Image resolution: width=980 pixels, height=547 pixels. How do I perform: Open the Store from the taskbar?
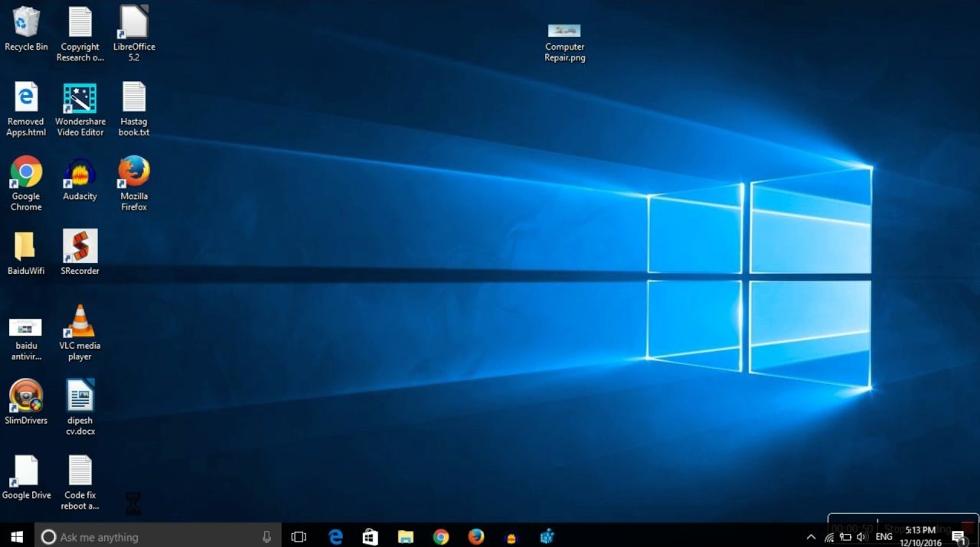[x=371, y=537]
